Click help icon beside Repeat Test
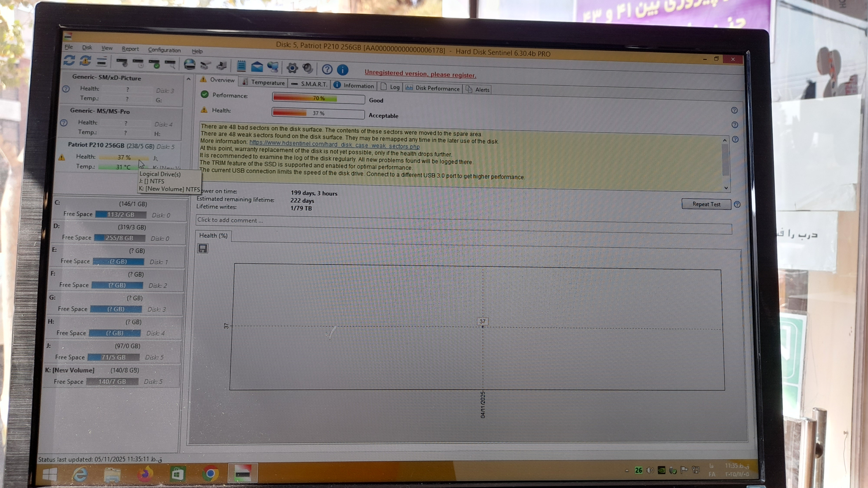The height and width of the screenshot is (488, 868). 737,204
